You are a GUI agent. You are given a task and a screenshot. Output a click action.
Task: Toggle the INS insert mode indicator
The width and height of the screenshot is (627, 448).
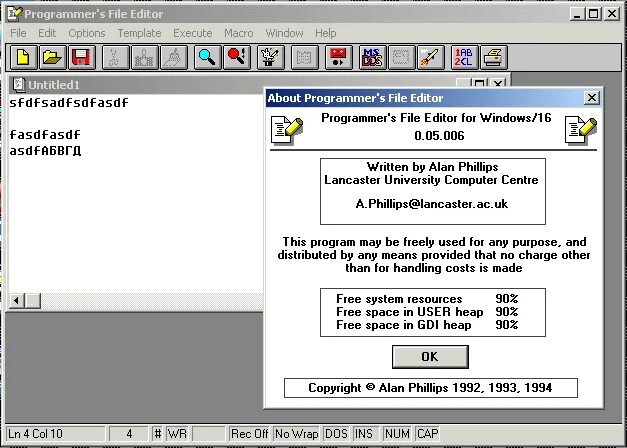[364, 434]
